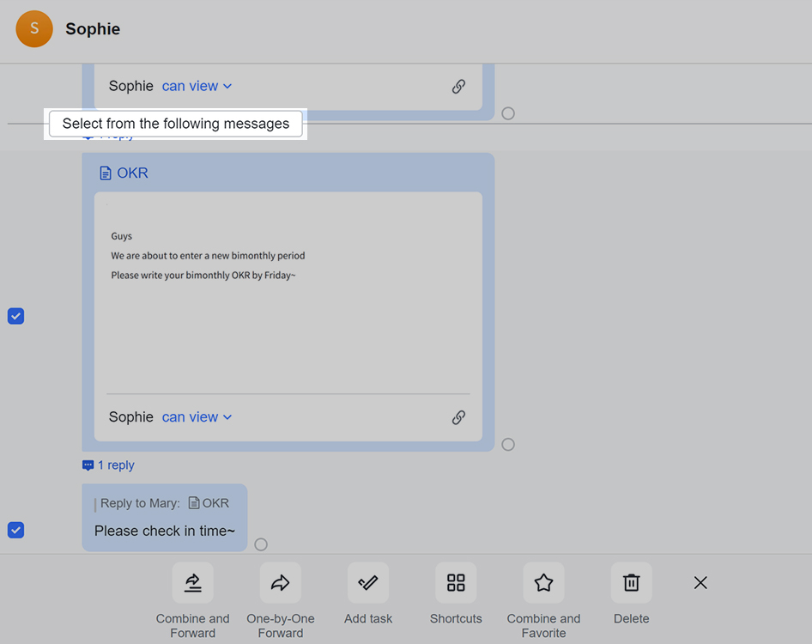Click Sophie's orange avatar
This screenshot has width=812, height=644.
click(x=34, y=29)
